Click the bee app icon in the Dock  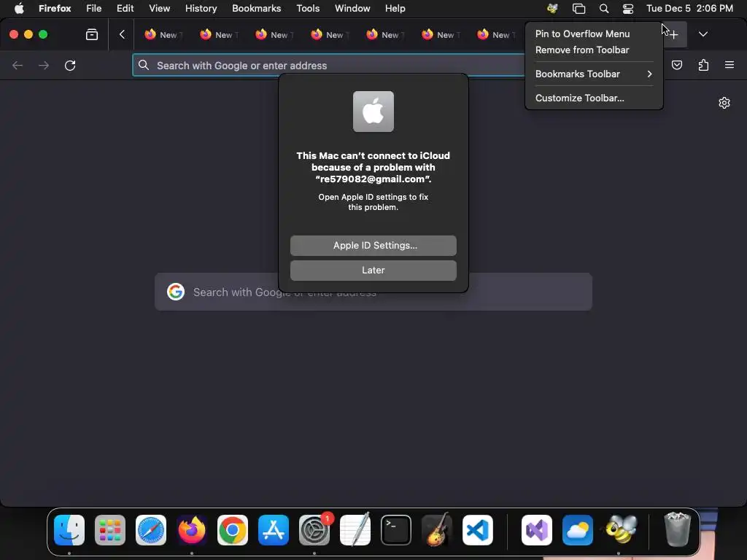coord(621,530)
